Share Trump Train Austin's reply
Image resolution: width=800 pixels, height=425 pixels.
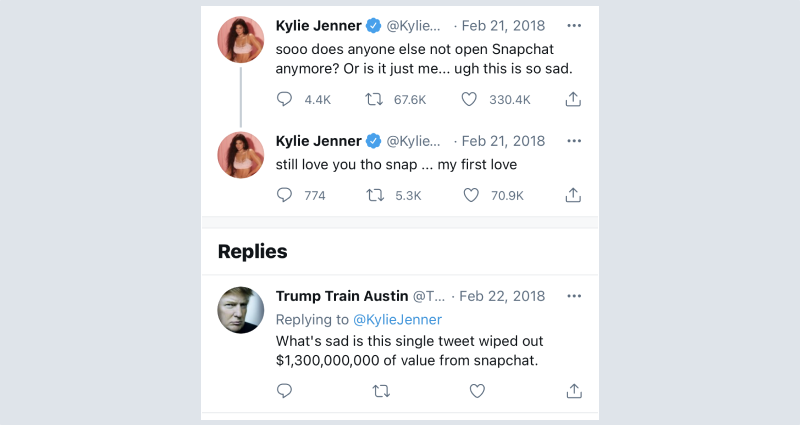[574, 390]
